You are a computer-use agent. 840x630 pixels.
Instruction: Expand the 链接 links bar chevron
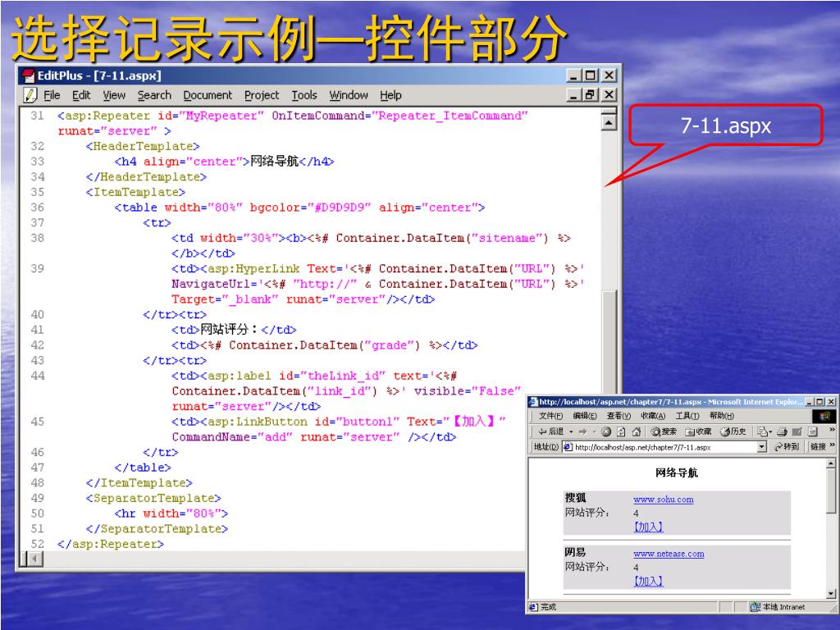(833, 445)
